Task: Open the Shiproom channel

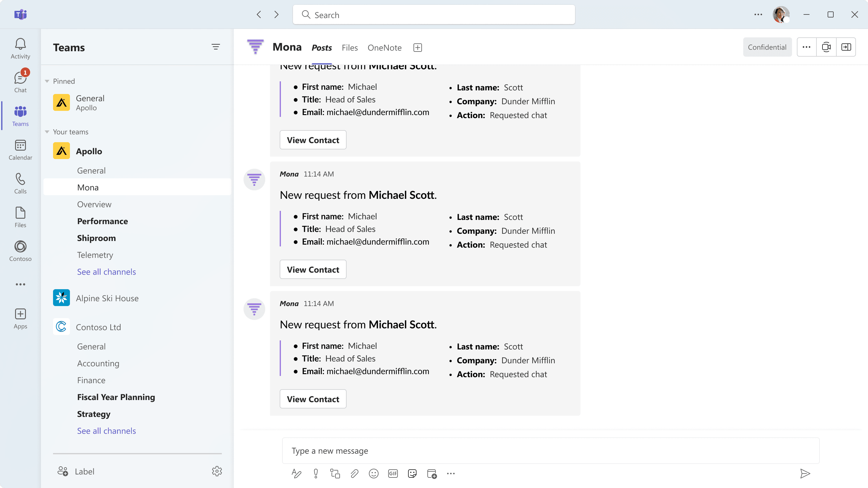Action: [x=137, y=238]
